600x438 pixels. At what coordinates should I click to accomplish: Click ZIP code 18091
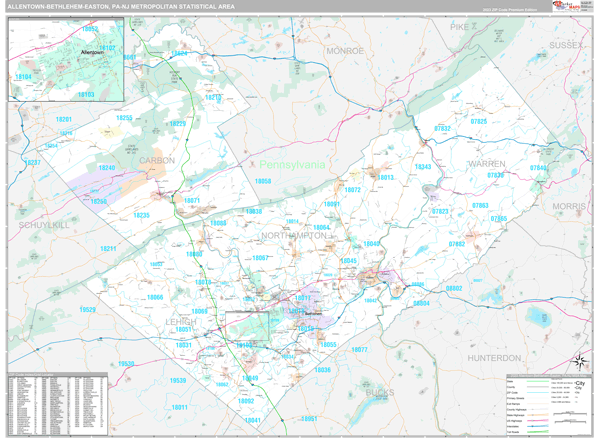(332, 204)
